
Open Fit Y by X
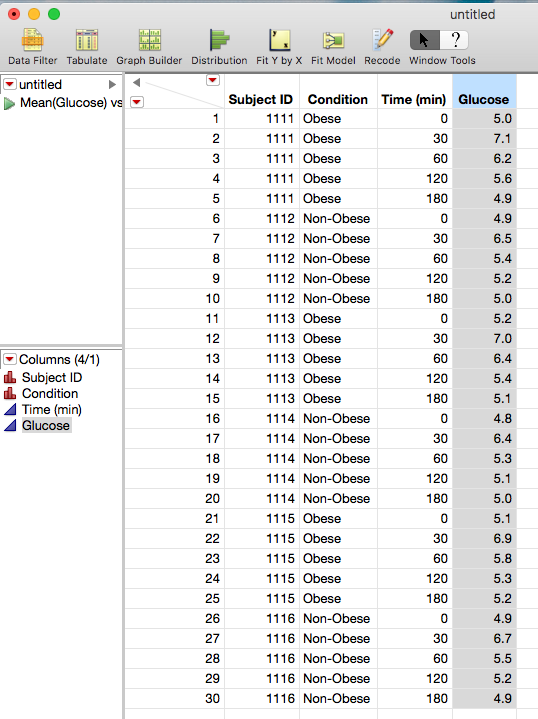[x=279, y=47]
